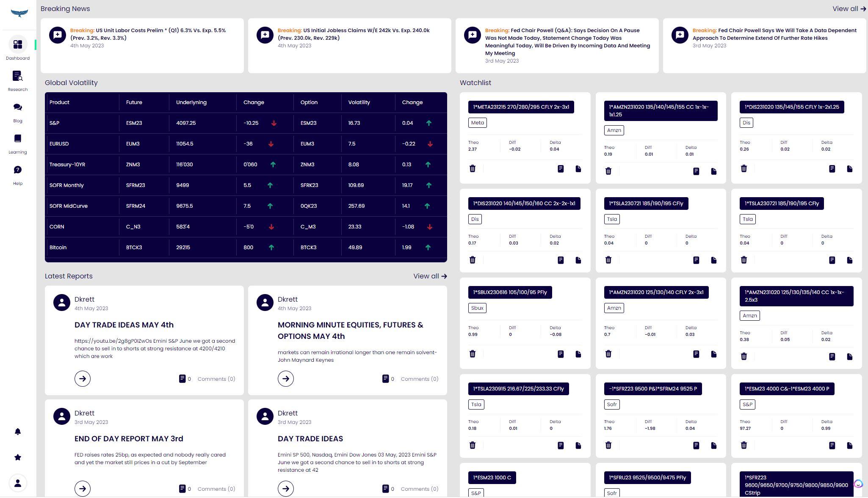Open the Help question-mark icon
868x498 pixels.
tap(17, 170)
